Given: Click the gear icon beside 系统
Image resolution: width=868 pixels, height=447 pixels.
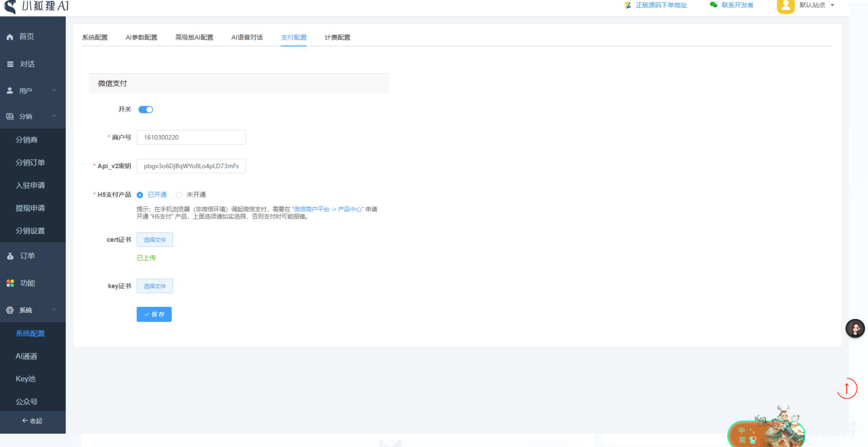Looking at the screenshot, I should pos(10,310).
